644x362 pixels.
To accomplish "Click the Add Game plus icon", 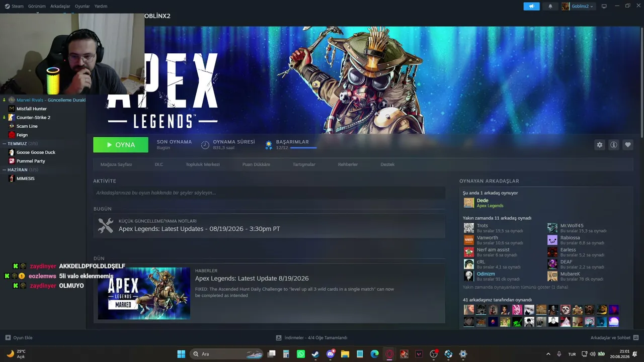I will (8, 338).
